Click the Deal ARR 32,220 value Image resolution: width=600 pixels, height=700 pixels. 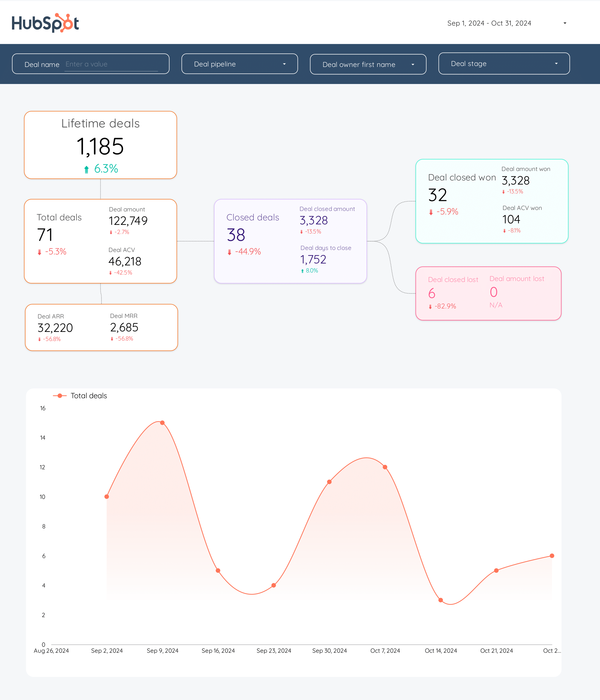point(55,328)
